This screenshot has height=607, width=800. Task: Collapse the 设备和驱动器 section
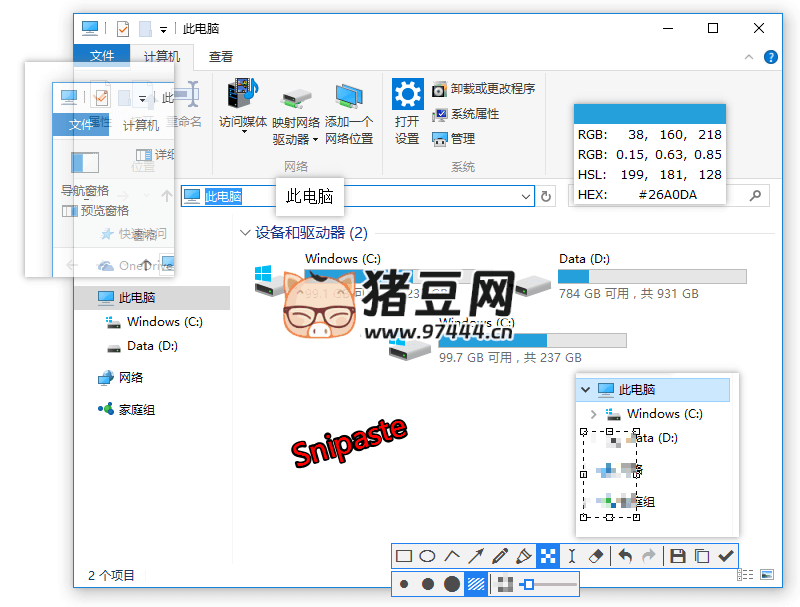246,232
